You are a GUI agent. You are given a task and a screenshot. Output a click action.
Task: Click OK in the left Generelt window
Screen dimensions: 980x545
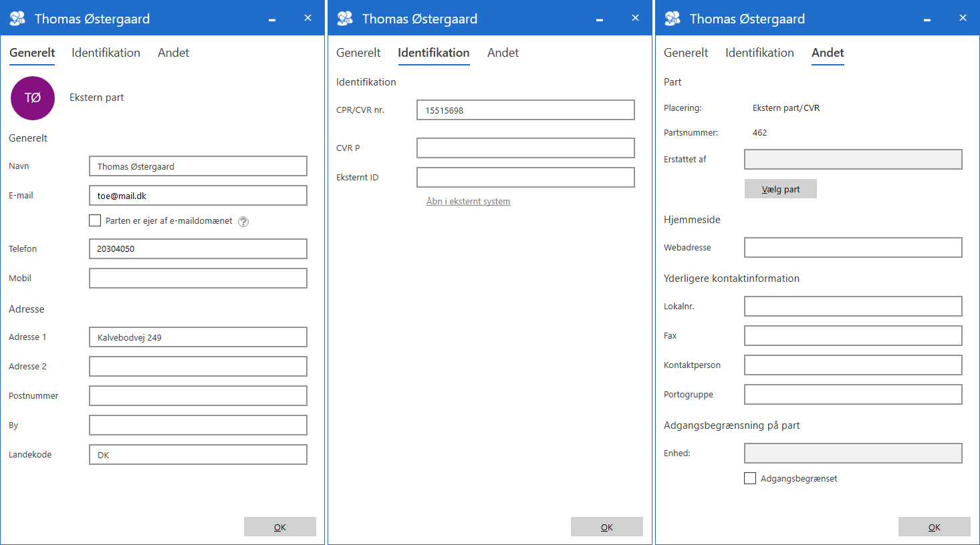coord(280,527)
